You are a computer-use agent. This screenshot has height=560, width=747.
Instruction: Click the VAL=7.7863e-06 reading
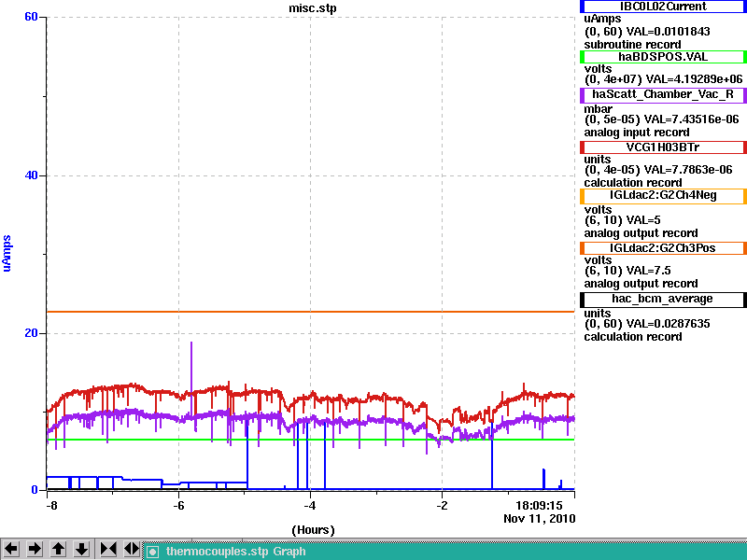pyautogui.click(x=688, y=170)
